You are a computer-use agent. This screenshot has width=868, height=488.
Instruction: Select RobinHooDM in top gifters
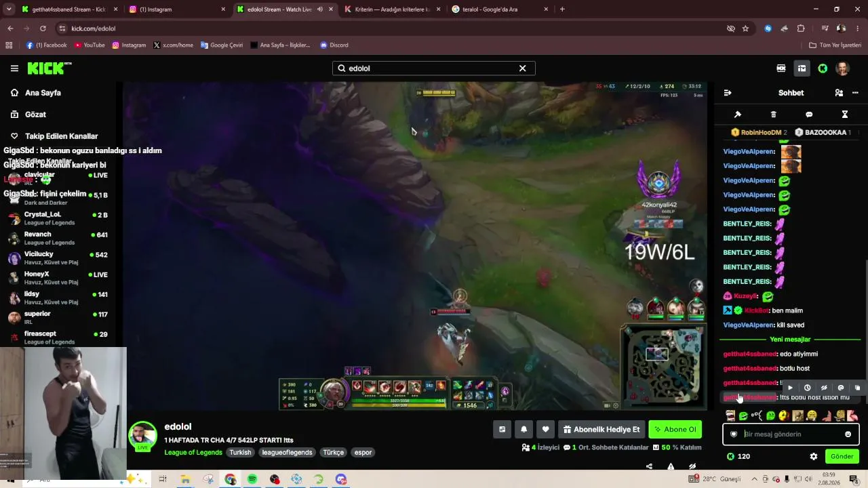(x=759, y=133)
